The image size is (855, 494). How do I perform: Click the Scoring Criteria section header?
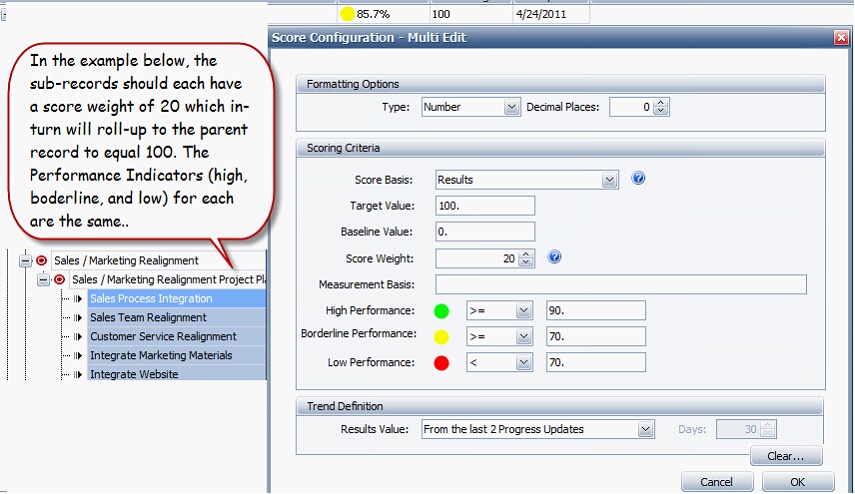(561, 148)
